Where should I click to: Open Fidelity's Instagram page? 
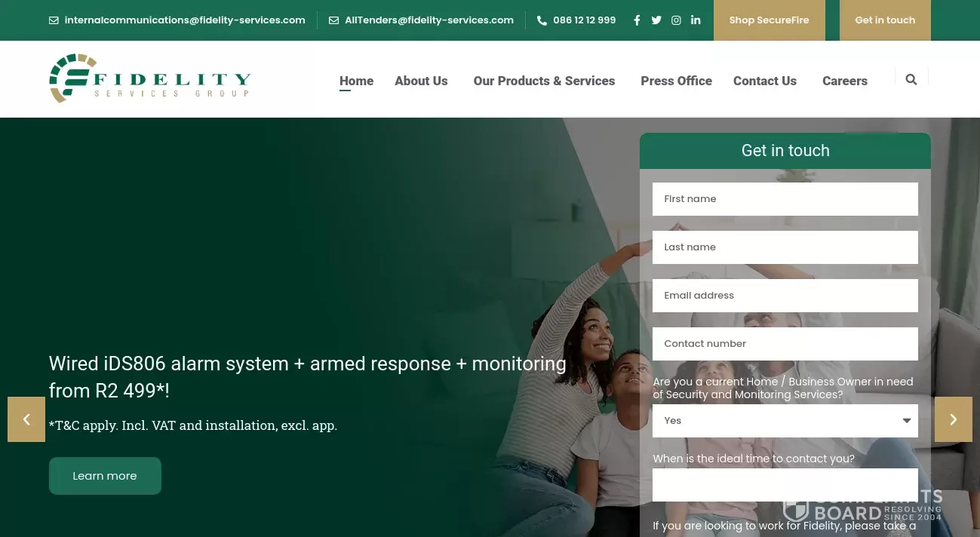(676, 20)
